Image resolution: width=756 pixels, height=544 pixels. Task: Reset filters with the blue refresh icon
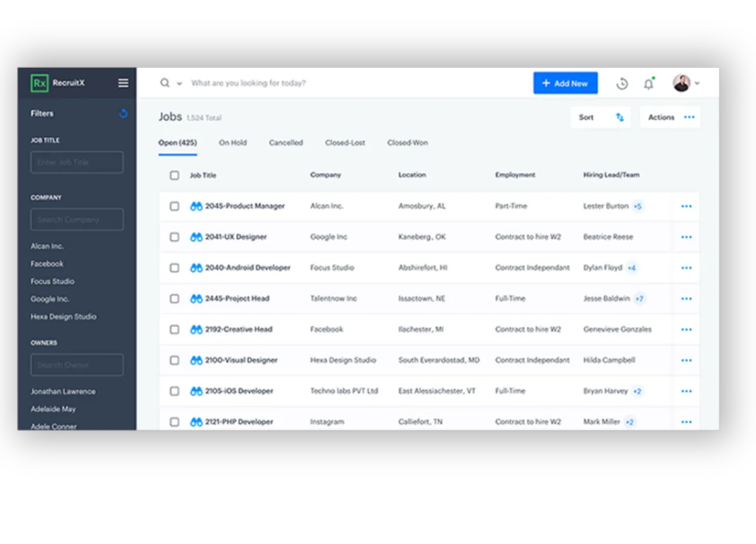123,113
